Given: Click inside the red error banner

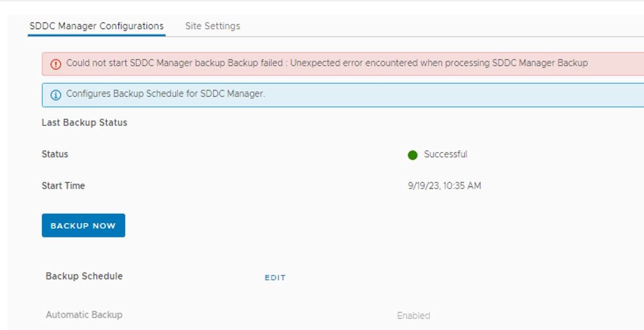Looking at the screenshot, I should [x=343, y=64].
